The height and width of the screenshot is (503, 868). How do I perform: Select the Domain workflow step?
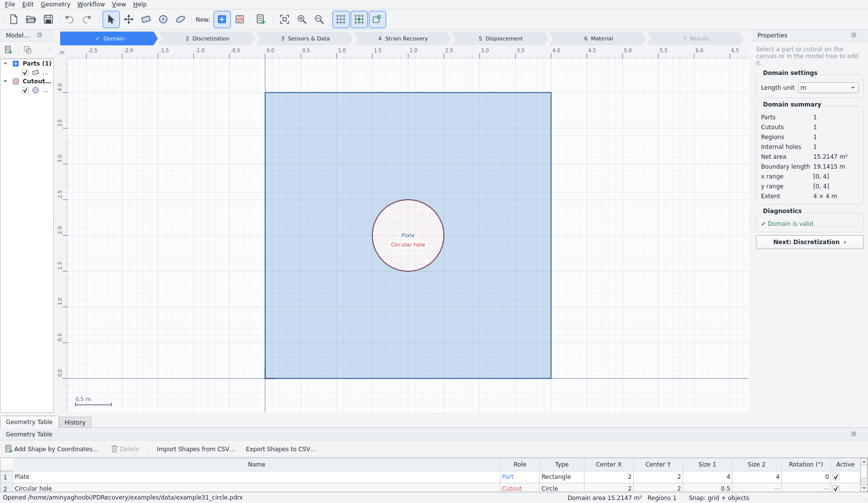pos(109,38)
